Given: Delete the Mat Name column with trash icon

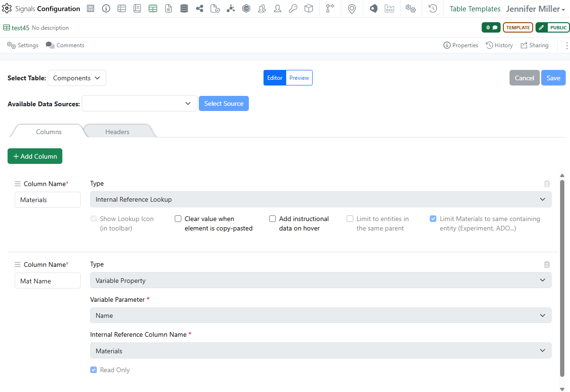Looking at the screenshot, I should [547, 264].
